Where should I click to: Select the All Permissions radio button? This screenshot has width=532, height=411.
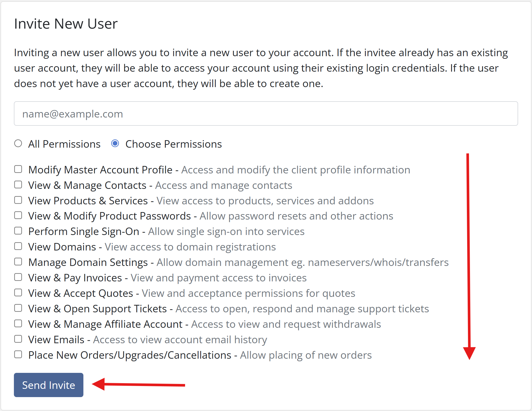(18, 144)
